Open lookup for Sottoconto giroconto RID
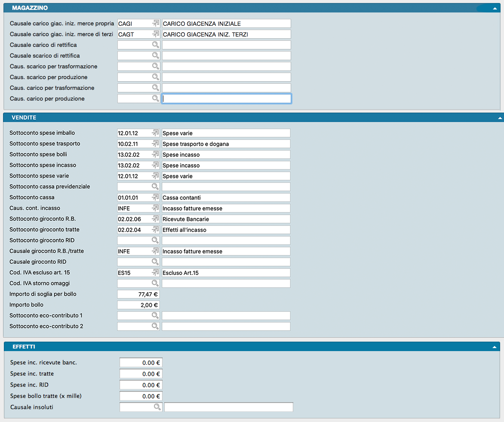 coord(155,240)
